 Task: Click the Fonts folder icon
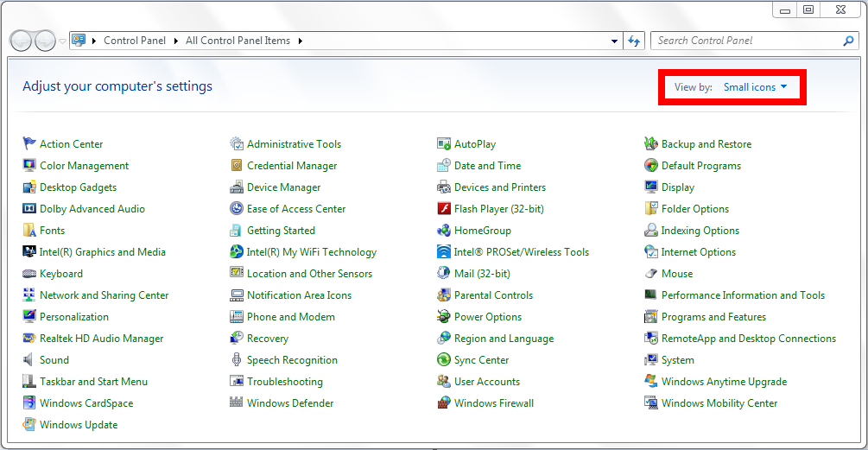pyautogui.click(x=29, y=231)
